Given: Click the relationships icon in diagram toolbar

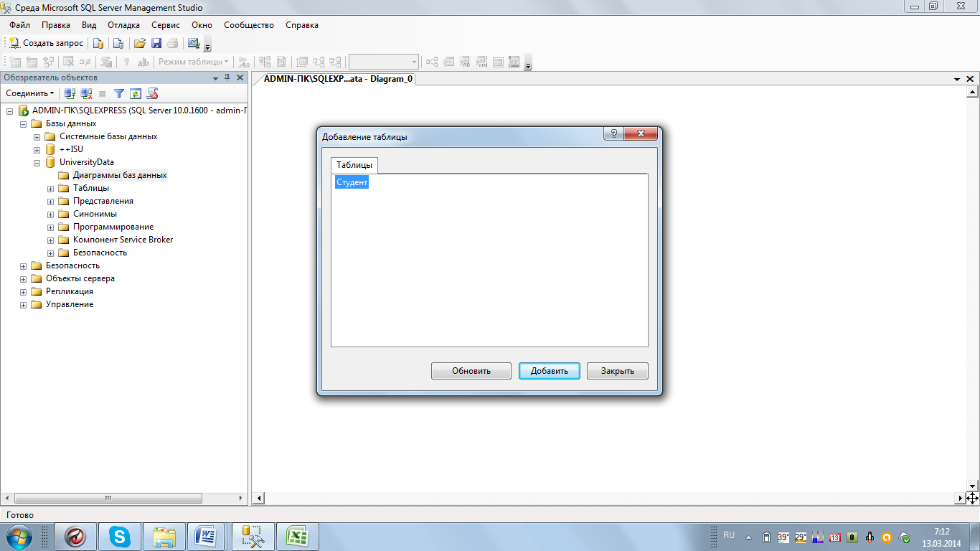Looking at the screenshot, I should click(x=432, y=62).
